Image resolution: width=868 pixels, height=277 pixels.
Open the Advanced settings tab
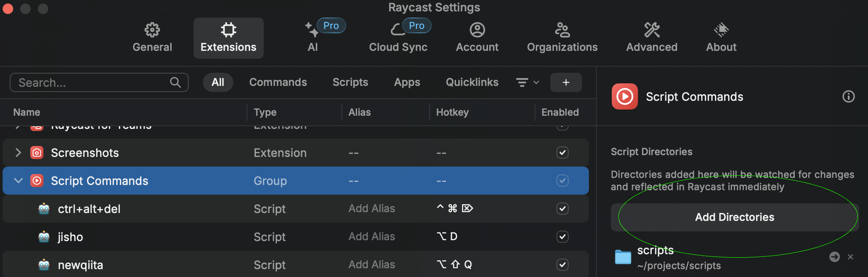coord(652,38)
